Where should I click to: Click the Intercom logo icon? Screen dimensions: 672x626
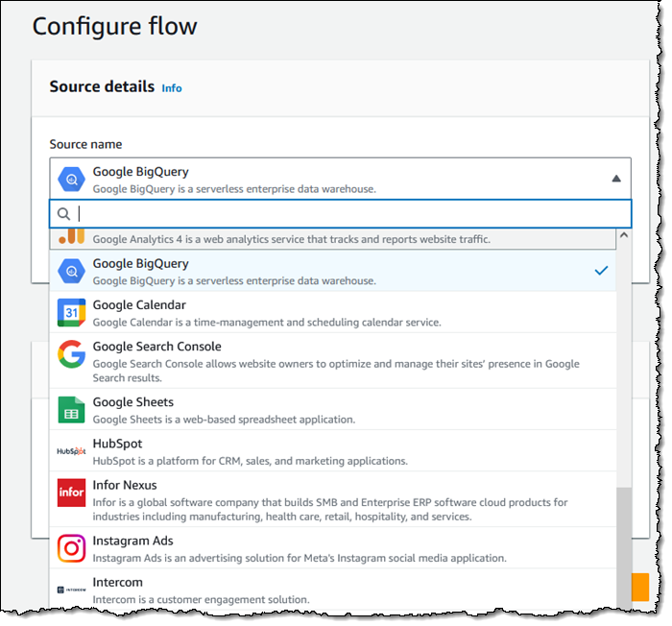71,590
